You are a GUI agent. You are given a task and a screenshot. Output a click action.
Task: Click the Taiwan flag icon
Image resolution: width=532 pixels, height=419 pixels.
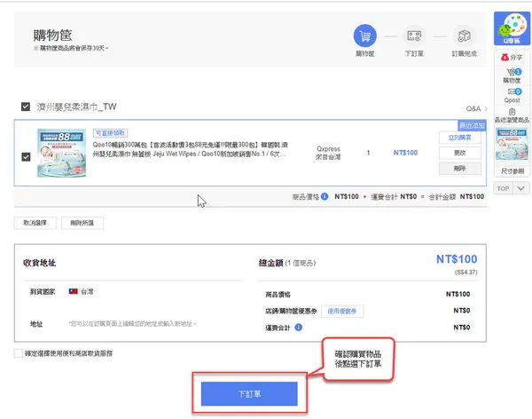74,291
